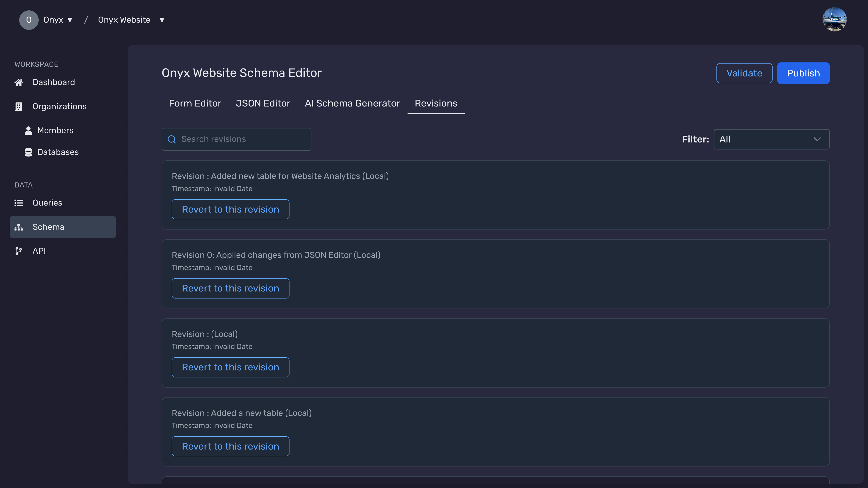Image resolution: width=868 pixels, height=488 pixels.
Task: Revert to the Website Analytics table revision
Action: tap(230, 209)
